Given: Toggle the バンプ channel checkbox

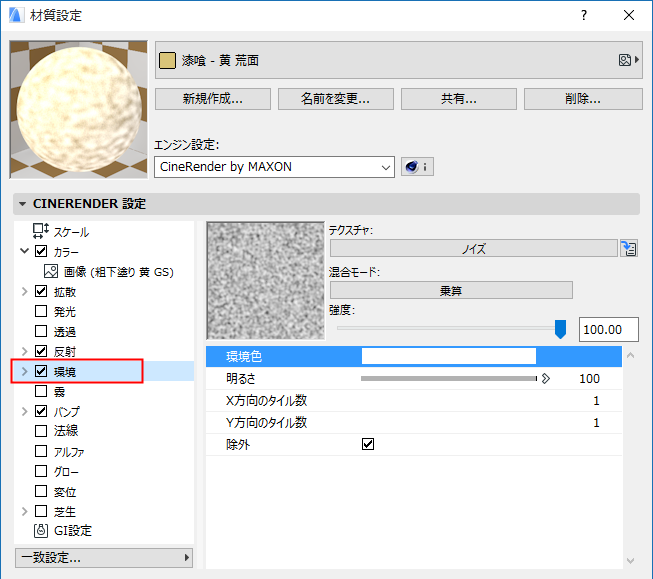Looking at the screenshot, I should [x=41, y=411].
